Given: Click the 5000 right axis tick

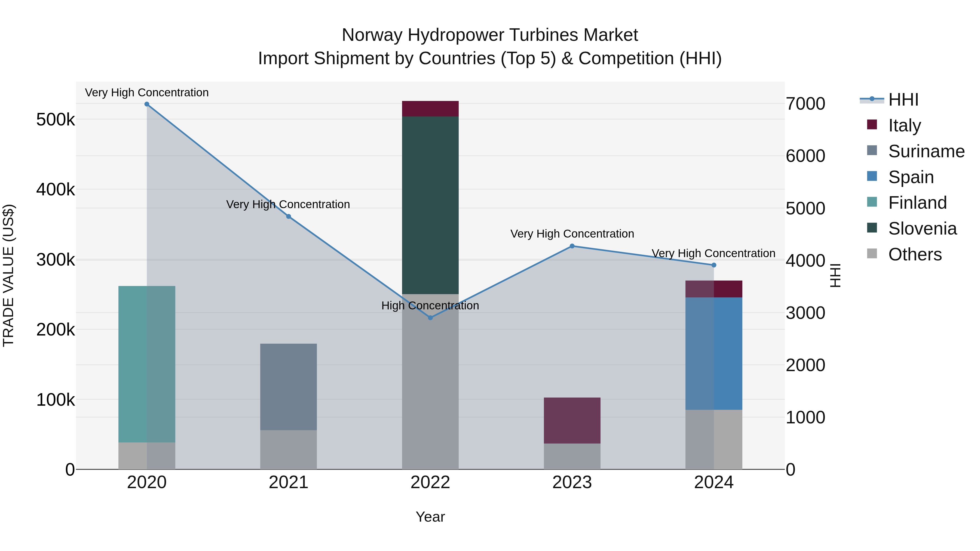Looking at the screenshot, I should [x=806, y=208].
